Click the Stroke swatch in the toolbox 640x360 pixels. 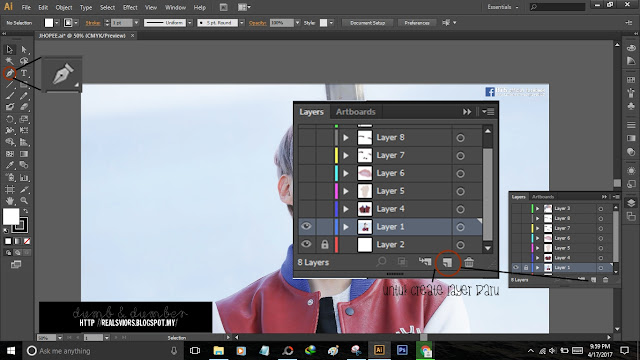point(21,225)
